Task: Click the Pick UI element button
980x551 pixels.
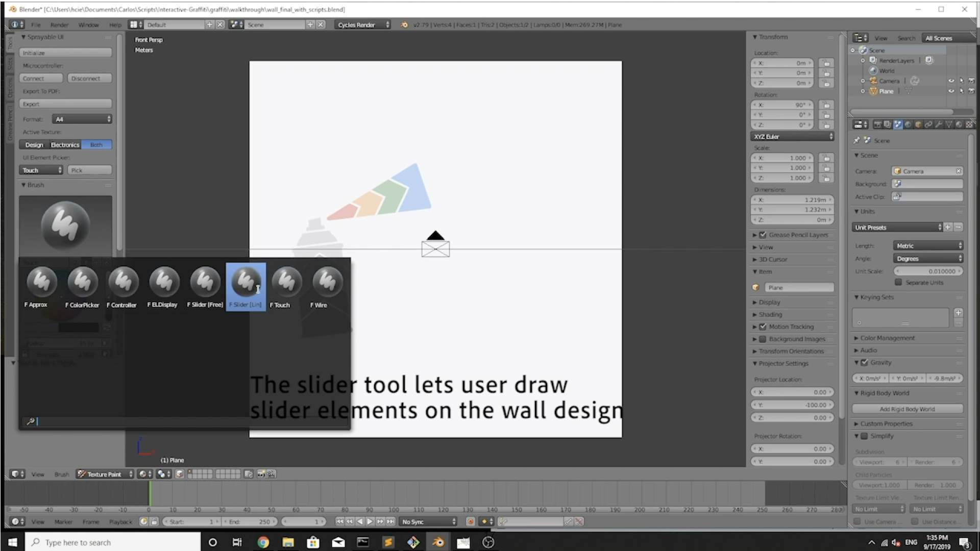Action: (x=89, y=170)
